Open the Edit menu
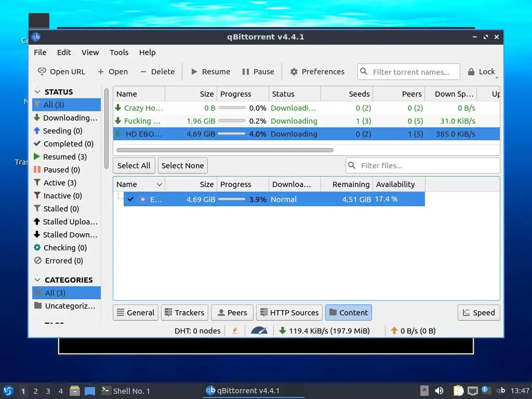The image size is (532, 399). (x=64, y=52)
